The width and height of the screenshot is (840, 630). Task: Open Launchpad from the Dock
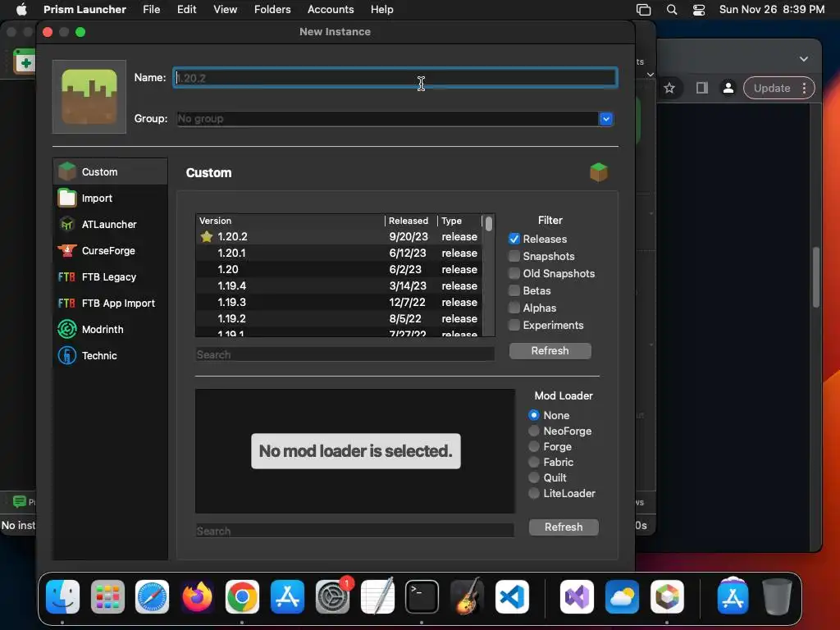point(107,596)
